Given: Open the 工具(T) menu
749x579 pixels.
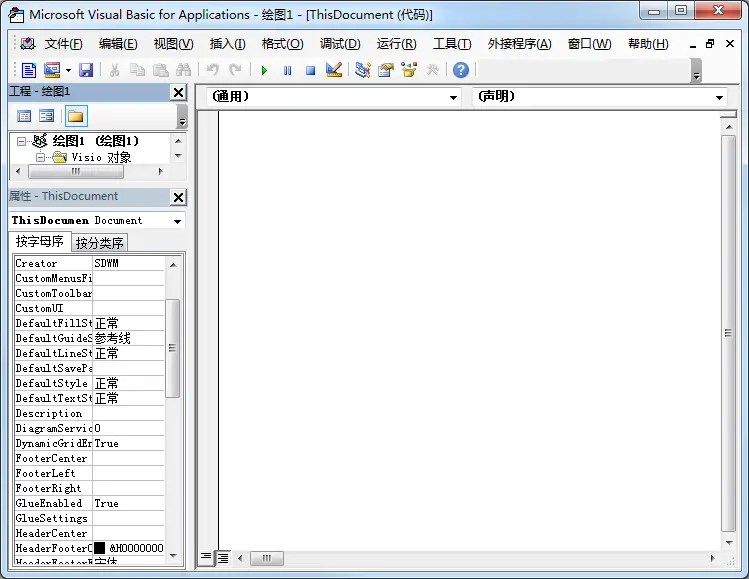Looking at the screenshot, I should pyautogui.click(x=452, y=44).
